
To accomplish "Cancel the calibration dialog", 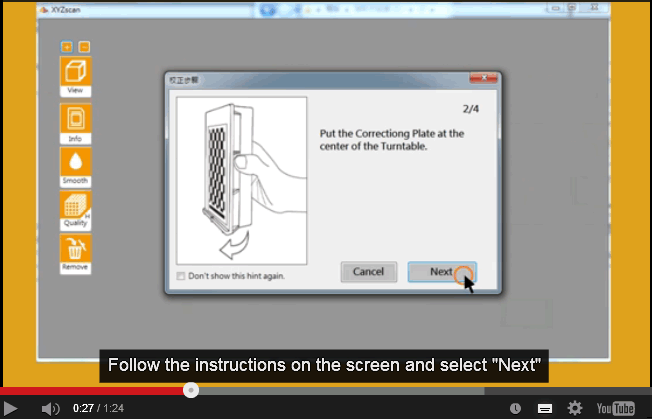I will point(369,272).
